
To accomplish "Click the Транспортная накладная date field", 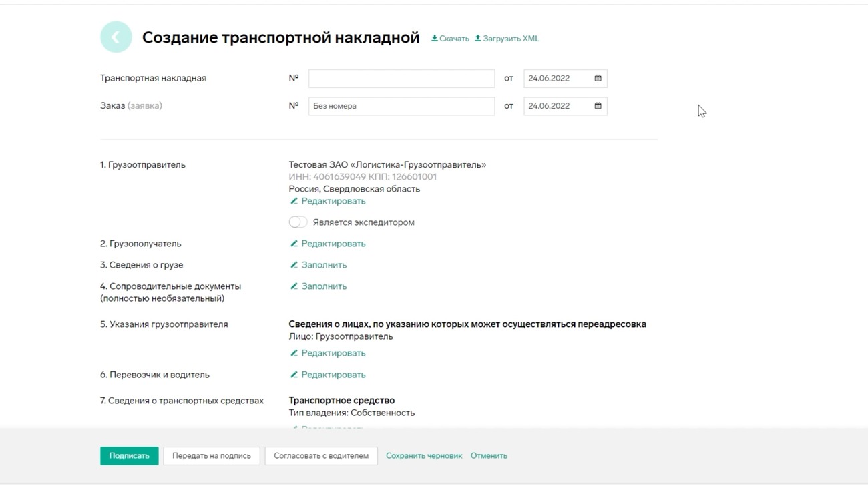I will click(558, 79).
